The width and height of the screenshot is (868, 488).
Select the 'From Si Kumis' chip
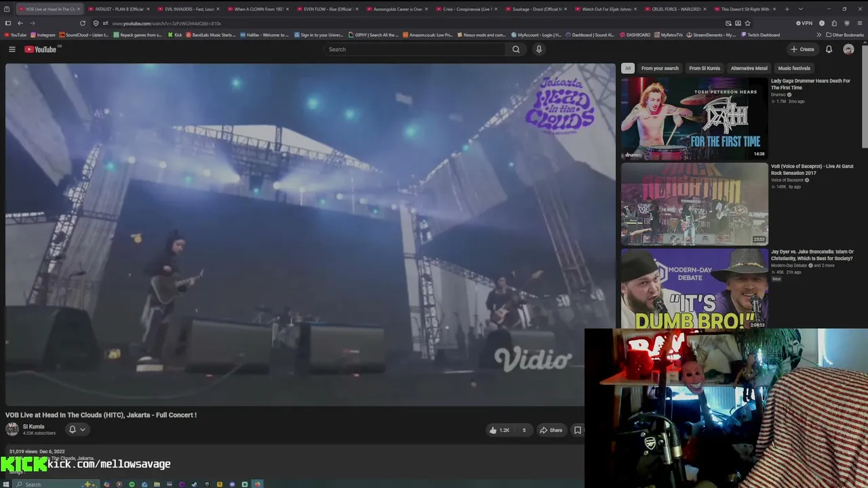[705, 68]
